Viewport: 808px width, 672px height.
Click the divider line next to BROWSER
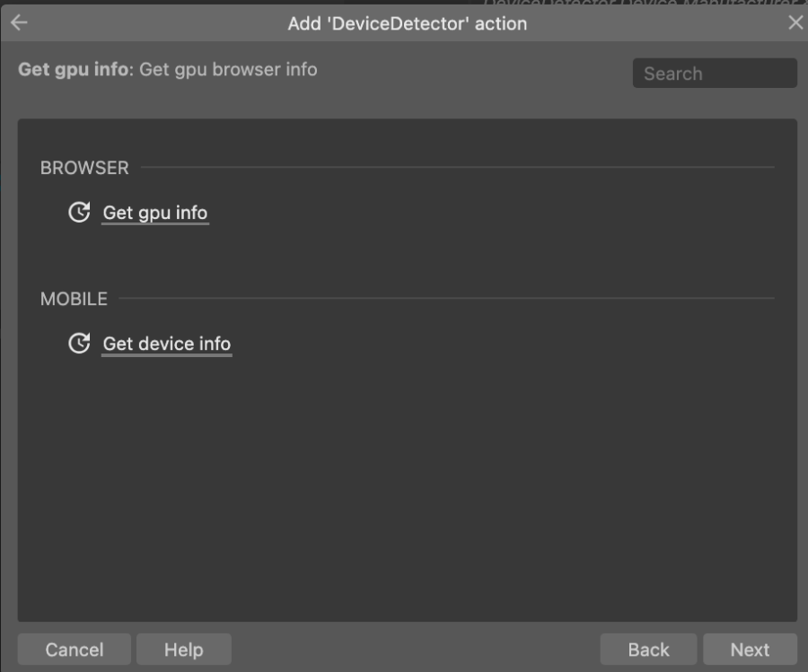click(x=458, y=167)
